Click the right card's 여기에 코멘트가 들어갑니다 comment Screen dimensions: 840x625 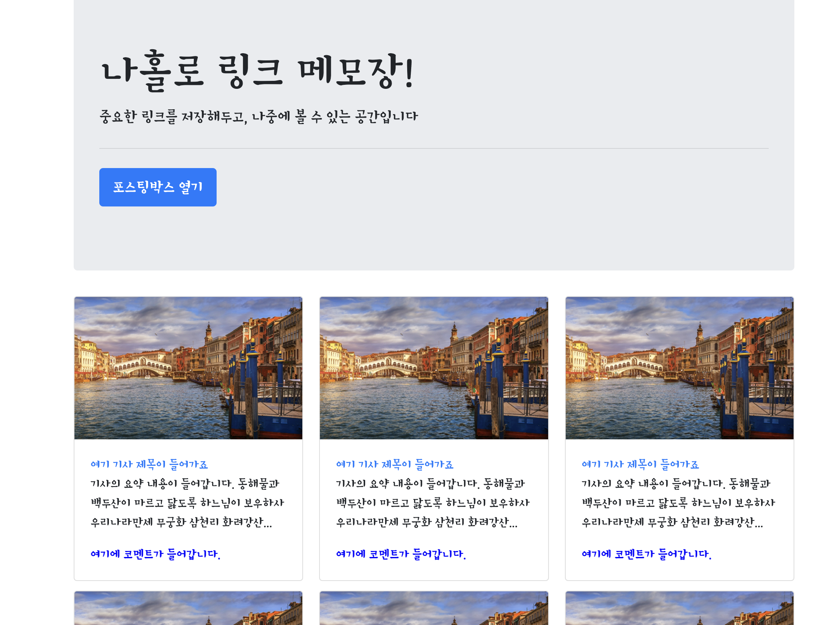(646, 554)
